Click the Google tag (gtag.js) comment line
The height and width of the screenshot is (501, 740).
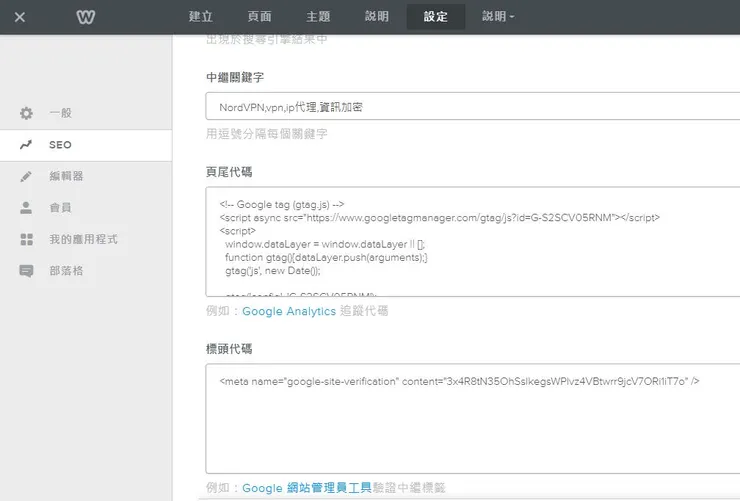[282, 204]
